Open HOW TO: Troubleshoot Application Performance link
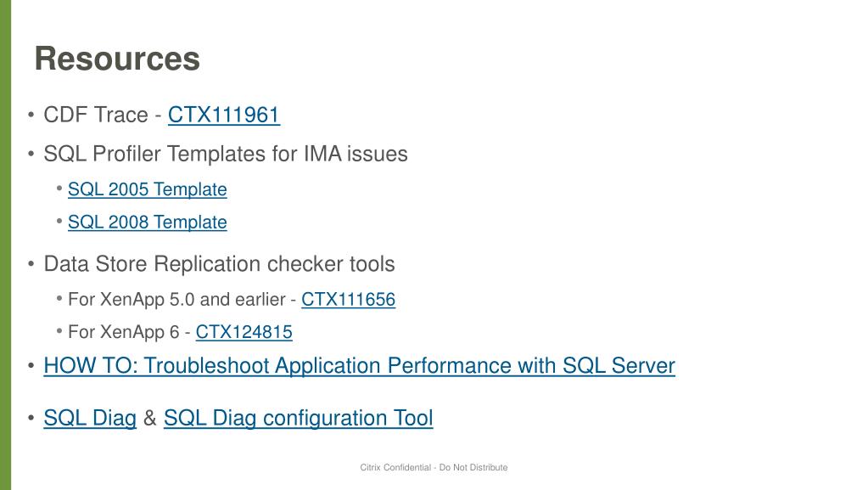Viewport: 868px width, 490px height. tap(359, 366)
